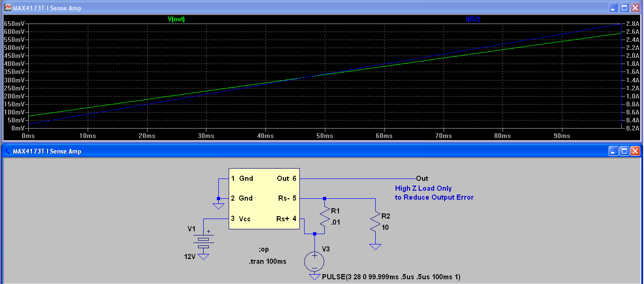Click the '12V' value of V1
644x284 pixels.
[190, 257]
